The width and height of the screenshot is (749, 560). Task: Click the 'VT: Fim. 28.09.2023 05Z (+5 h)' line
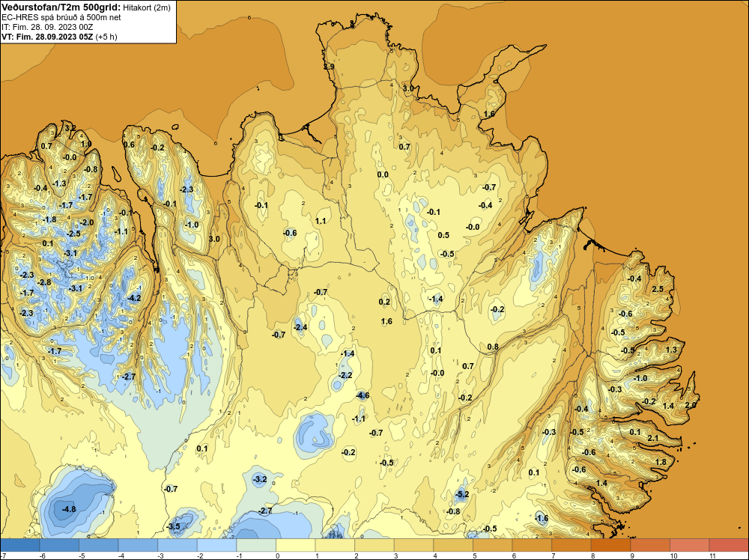pos(59,37)
